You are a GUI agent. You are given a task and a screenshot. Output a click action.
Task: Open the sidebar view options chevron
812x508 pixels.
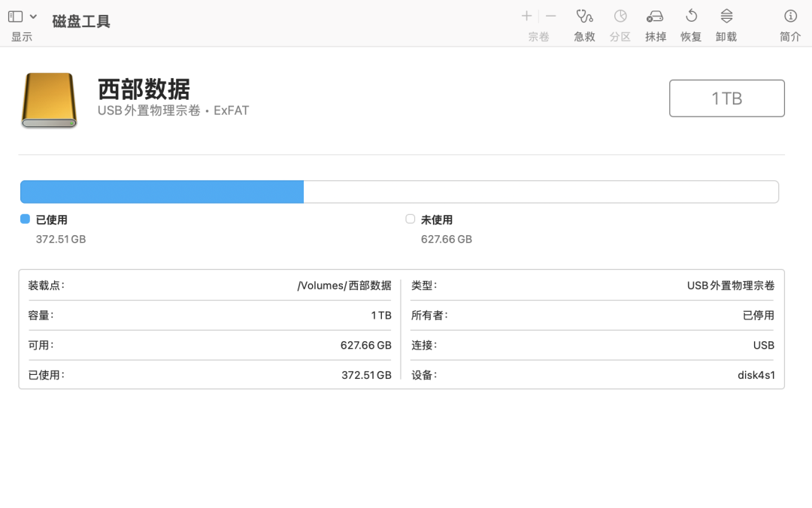click(33, 17)
